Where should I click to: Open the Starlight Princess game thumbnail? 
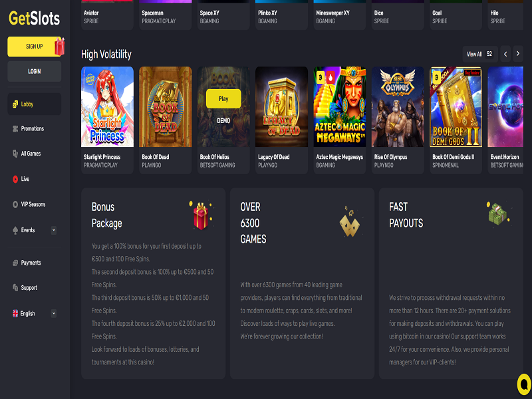tap(107, 107)
